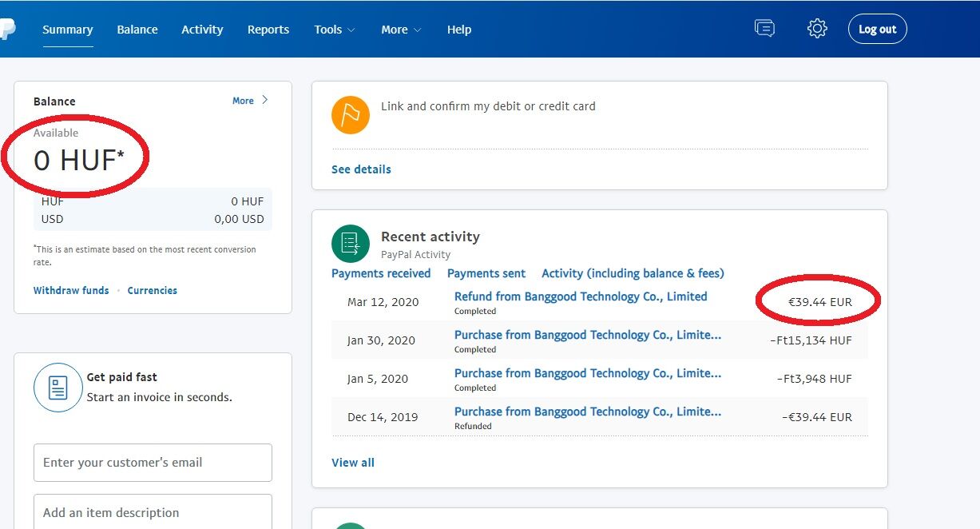
Task: Click the PayPal logo
Action: 7,30
